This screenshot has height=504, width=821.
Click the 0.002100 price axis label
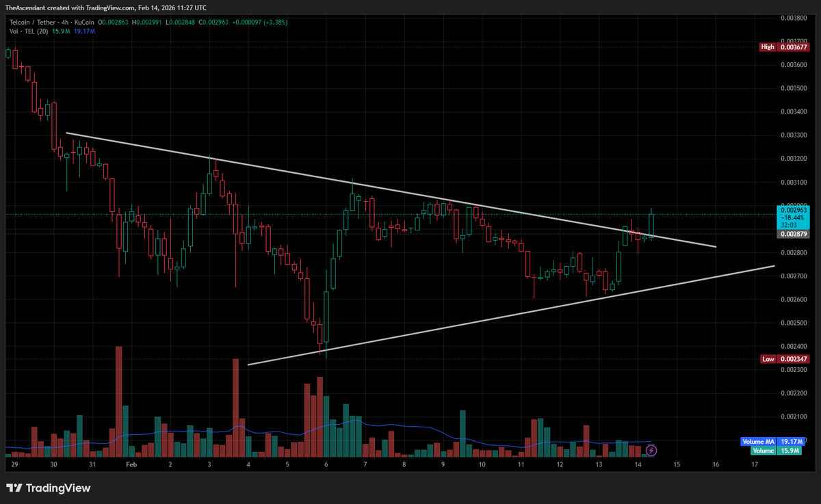pyautogui.click(x=793, y=417)
